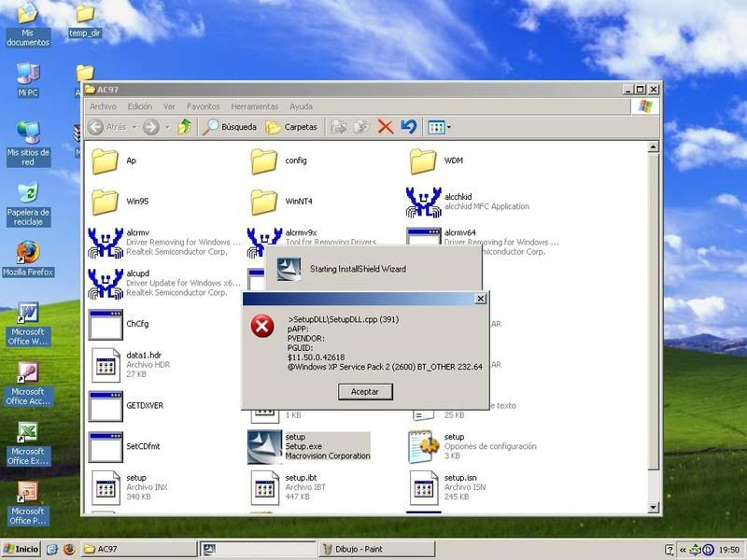Open the Ver menu
747x560 pixels.
tap(169, 106)
